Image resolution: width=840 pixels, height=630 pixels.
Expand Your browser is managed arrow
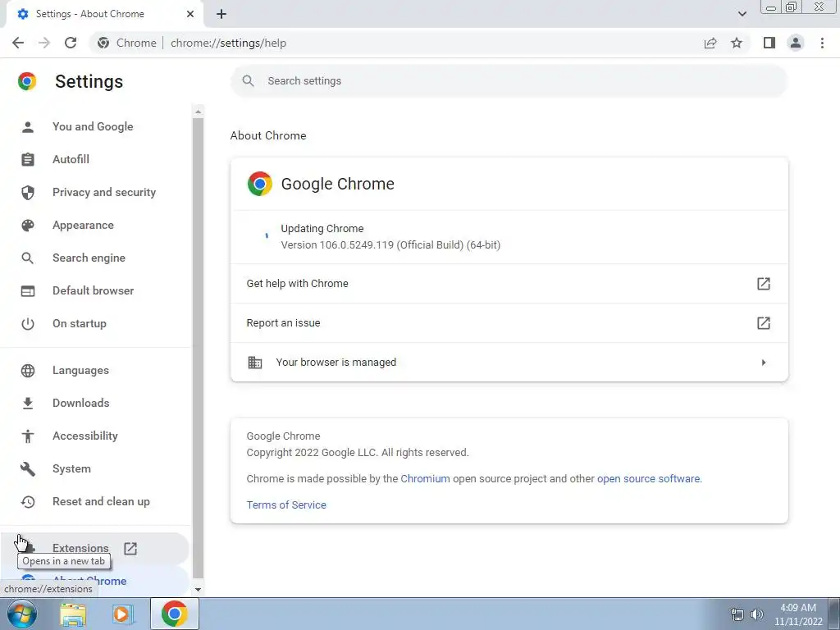click(x=764, y=363)
